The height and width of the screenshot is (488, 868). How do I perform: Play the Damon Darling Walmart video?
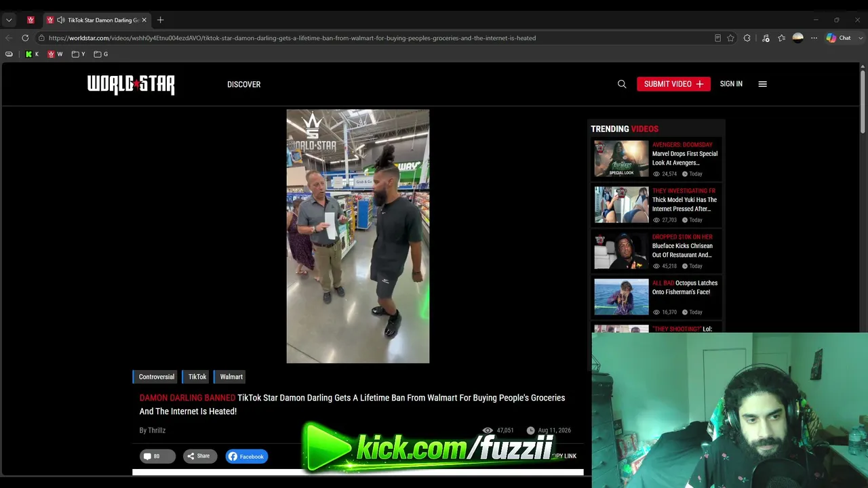[358, 237]
